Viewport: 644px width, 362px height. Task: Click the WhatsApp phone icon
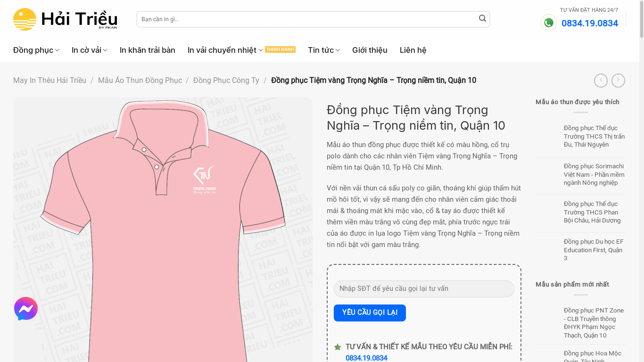[549, 23]
